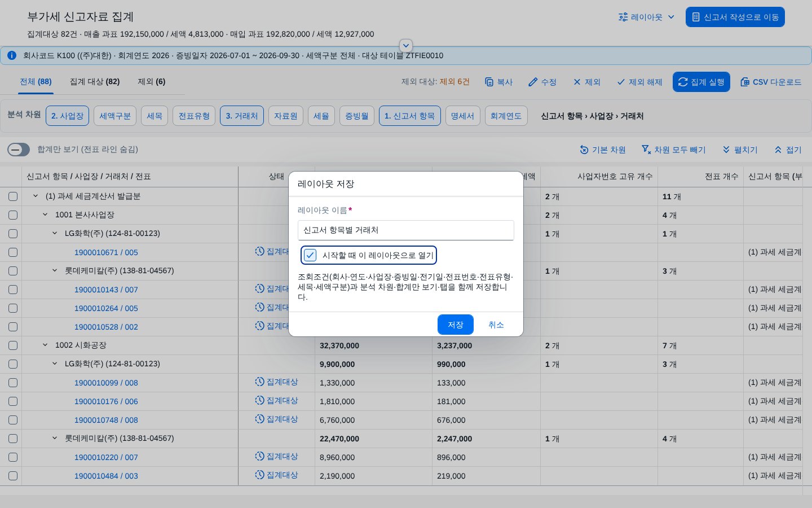Collapse the header with the chevron toggle
This screenshot has width=812, height=508.
[x=406, y=46]
